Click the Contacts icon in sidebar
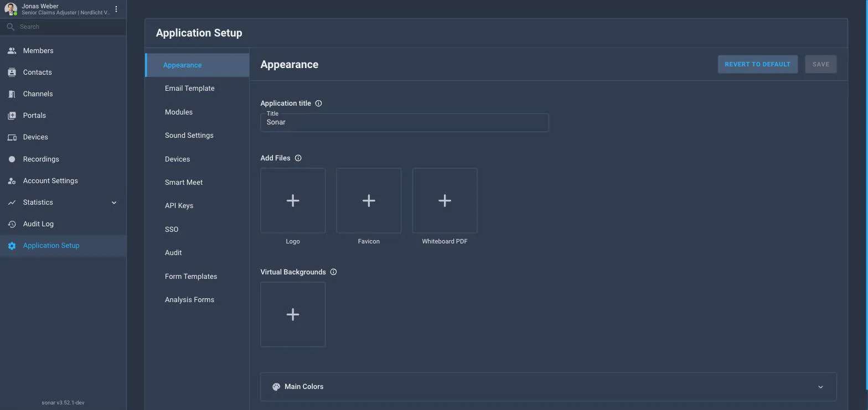Image resolution: width=868 pixels, height=410 pixels. pyautogui.click(x=12, y=72)
